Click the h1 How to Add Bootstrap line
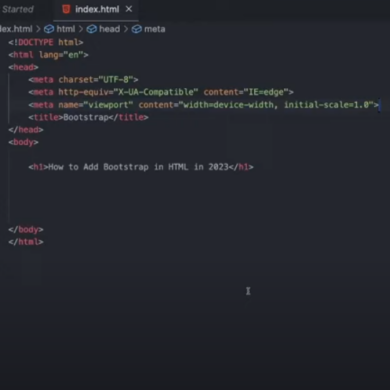The width and height of the screenshot is (390, 390). coord(141,167)
